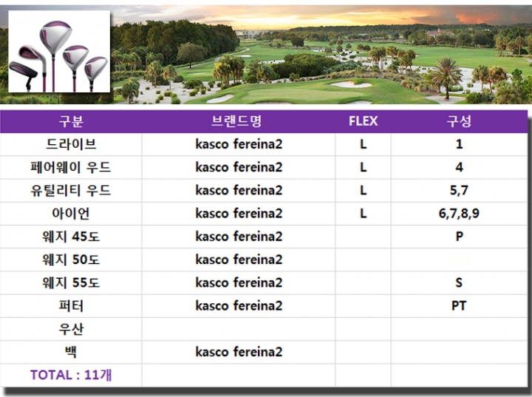Select the 유틸리티 우드 row label
This screenshot has height=397, width=532.
point(71,191)
